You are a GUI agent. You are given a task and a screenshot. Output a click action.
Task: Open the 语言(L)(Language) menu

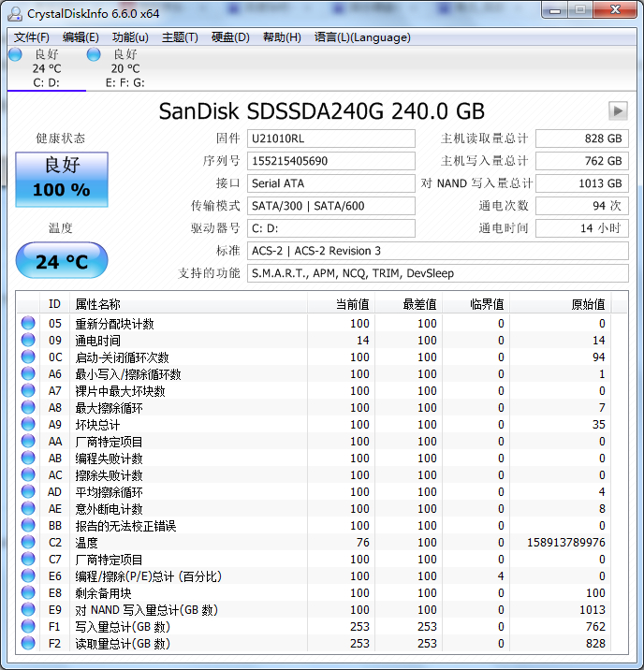(x=362, y=37)
